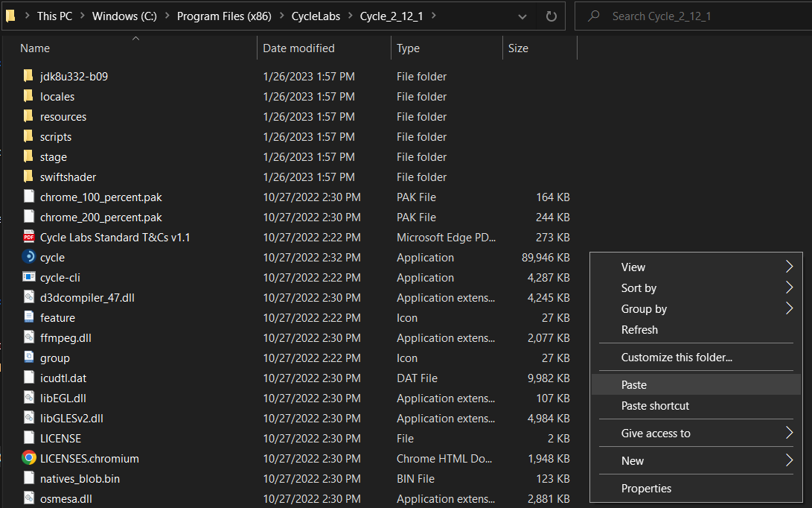Go to Windows (C:) breadcrumb
This screenshot has width=812, height=508.
tap(124, 16)
